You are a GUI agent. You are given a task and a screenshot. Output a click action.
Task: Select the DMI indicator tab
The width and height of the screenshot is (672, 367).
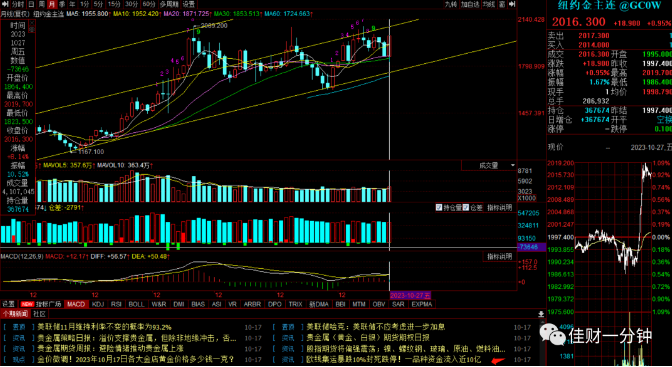179,304
